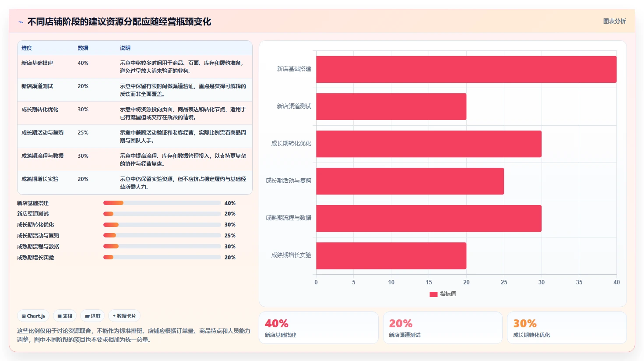Image resolution: width=644 pixels, height=361 pixels.
Task: Select the Chart.js tag chip
Action: click(x=33, y=316)
